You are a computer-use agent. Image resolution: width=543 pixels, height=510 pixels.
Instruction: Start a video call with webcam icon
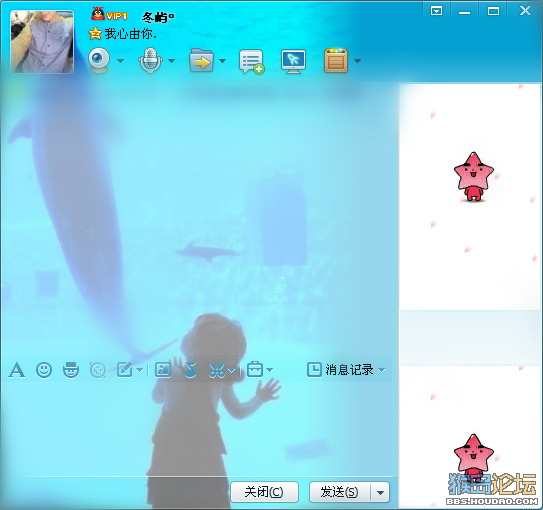(x=99, y=61)
